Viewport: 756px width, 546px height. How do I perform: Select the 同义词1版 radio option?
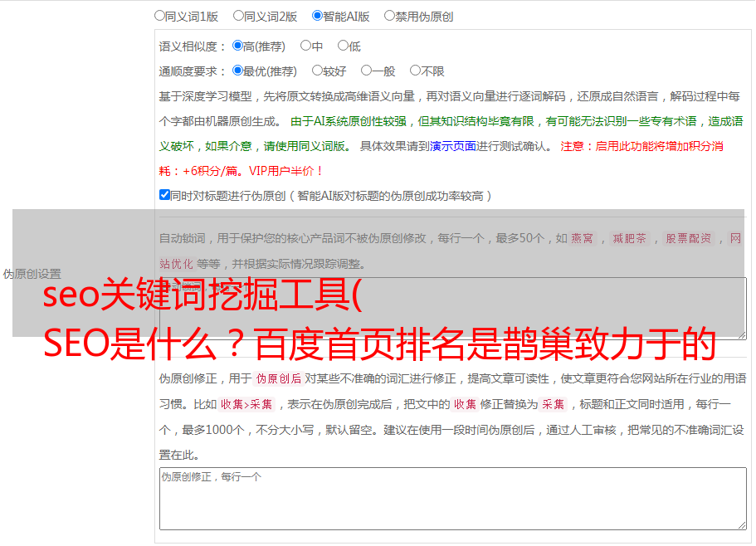(x=159, y=16)
